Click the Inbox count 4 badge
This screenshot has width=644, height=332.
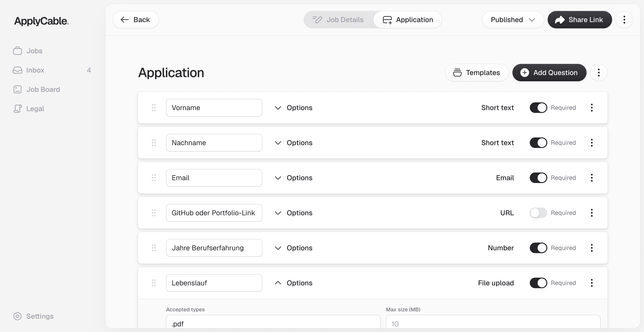(x=89, y=70)
